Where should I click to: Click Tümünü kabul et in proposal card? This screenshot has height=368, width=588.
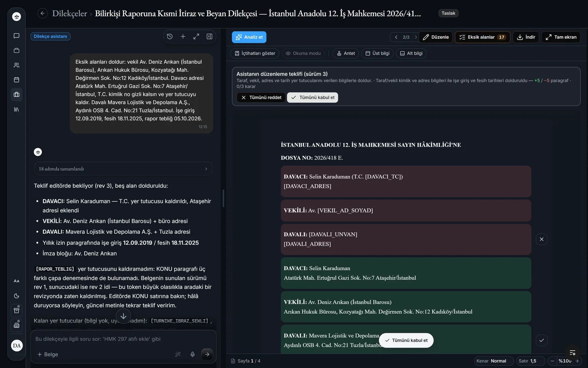click(313, 97)
